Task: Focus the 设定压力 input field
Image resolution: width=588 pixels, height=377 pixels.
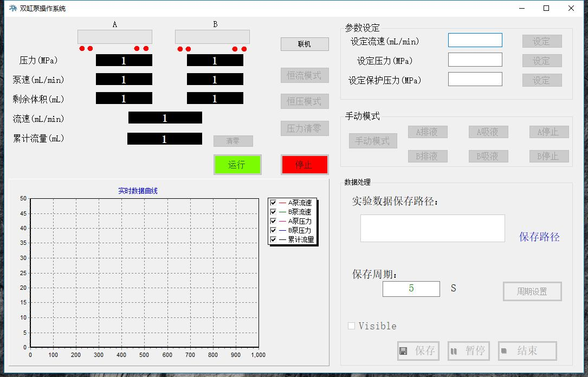Action: point(475,60)
